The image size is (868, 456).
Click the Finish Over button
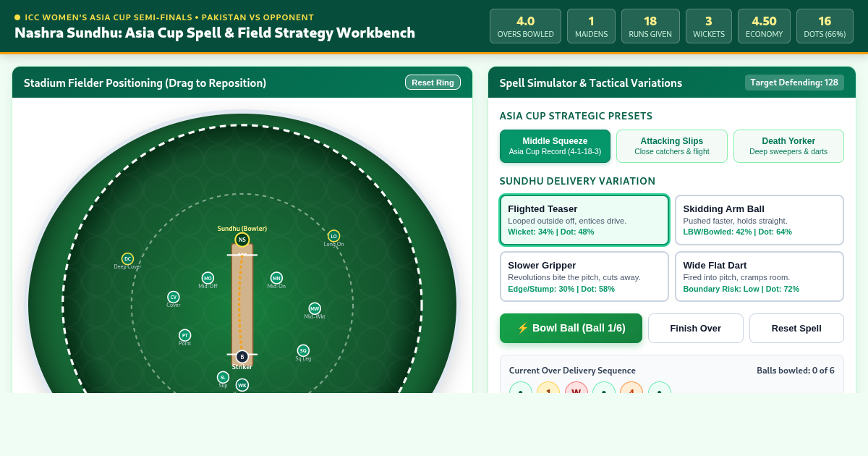(696, 328)
